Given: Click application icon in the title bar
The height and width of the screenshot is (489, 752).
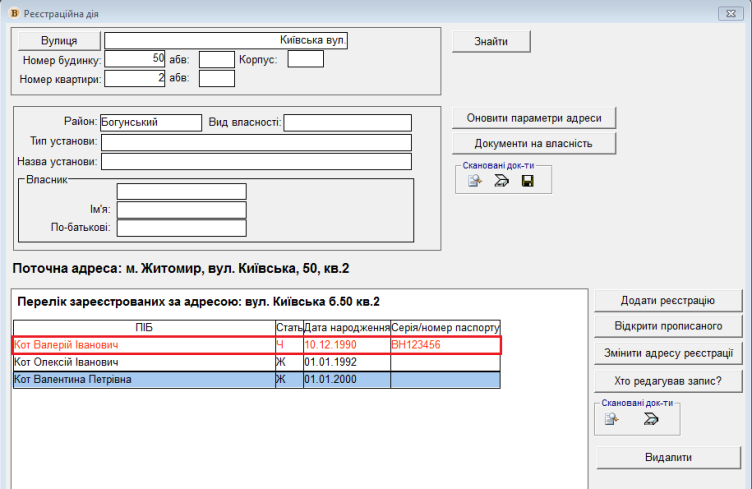Looking at the screenshot, I should [x=13, y=12].
